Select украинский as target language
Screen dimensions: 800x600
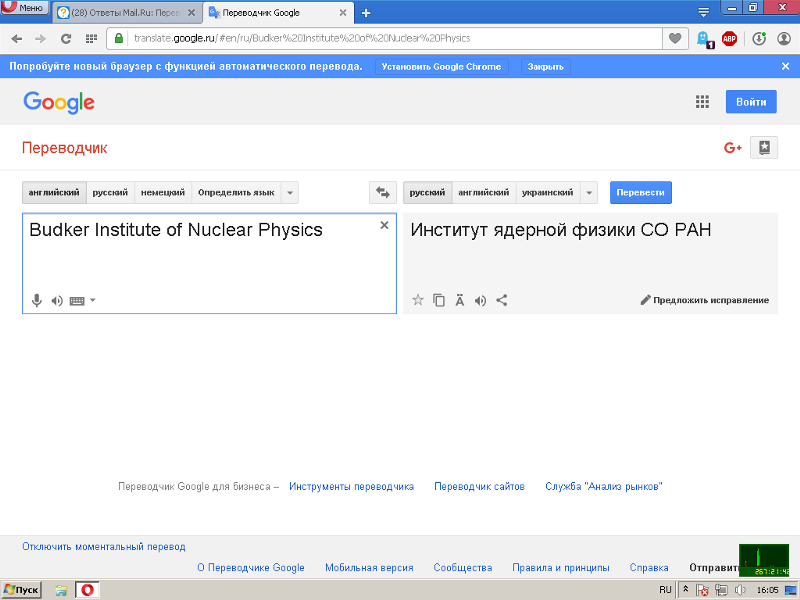[547, 192]
